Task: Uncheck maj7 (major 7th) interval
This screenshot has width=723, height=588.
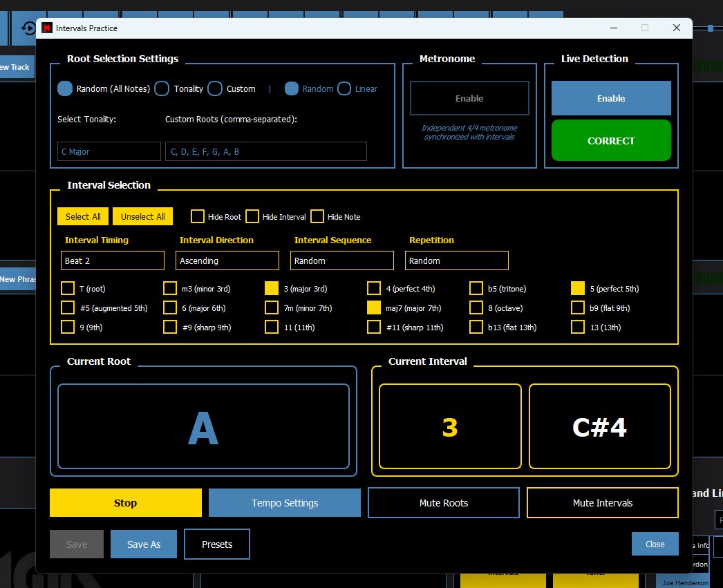Action: point(374,308)
